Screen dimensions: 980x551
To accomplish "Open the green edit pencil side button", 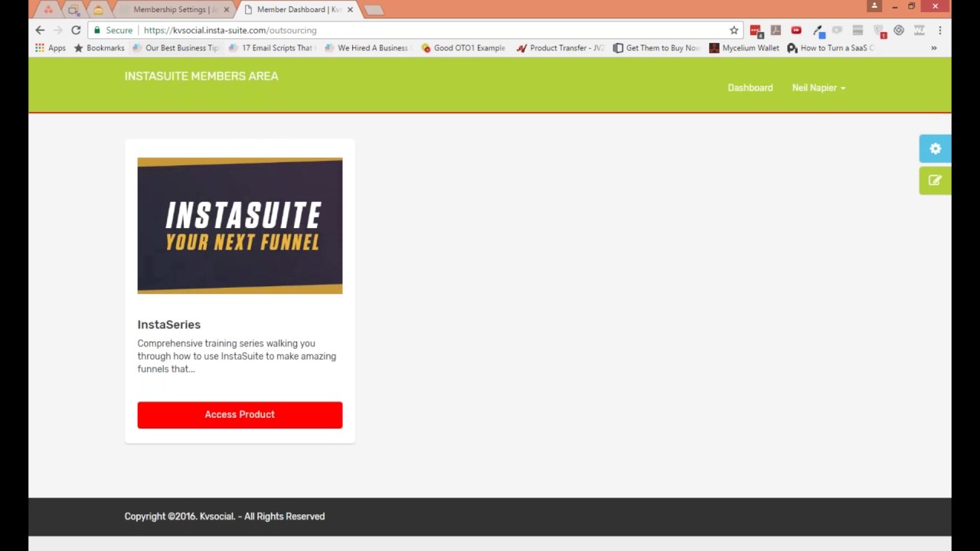I will tap(935, 181).
